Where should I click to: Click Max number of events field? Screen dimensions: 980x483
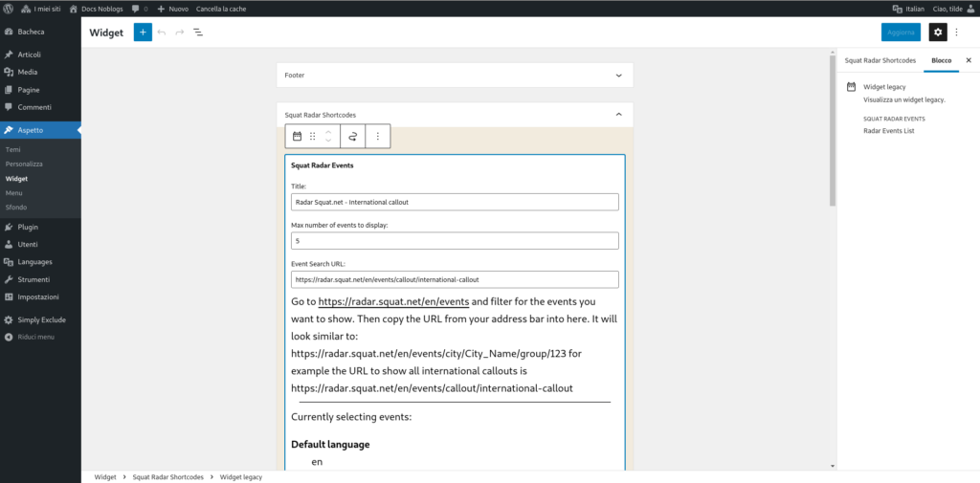(x=455, y=241)
